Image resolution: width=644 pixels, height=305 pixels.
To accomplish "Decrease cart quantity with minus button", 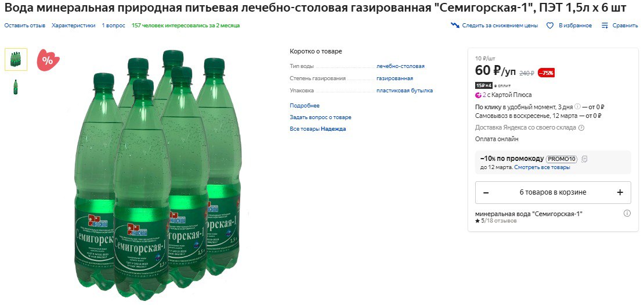I will tap(486, 192).
